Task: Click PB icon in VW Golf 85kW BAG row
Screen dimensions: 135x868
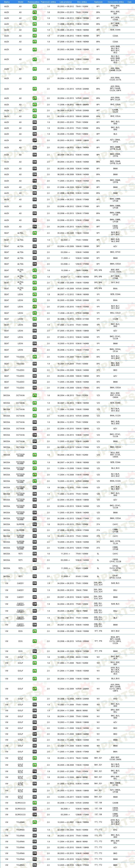Action: point(34,657)
